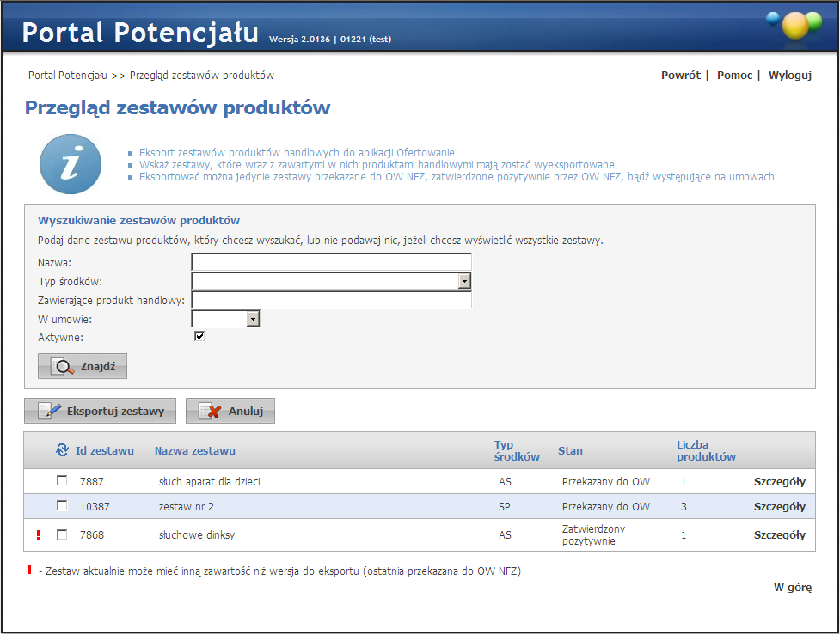This screenshot has width=840, height=635.
Task: Click the 'Zatwierdzony pozytywnie' status cell
Action: [593, 534]
